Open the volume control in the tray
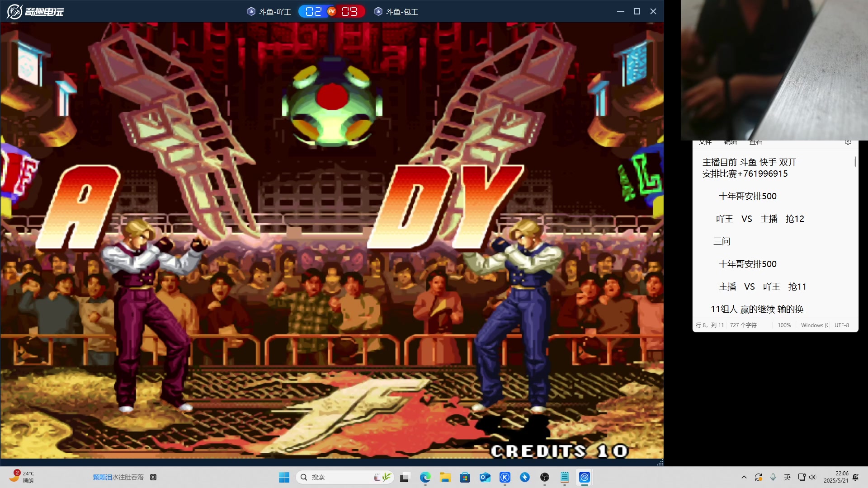868x488 pixels. pyautogui.click(x=812, y=477)
